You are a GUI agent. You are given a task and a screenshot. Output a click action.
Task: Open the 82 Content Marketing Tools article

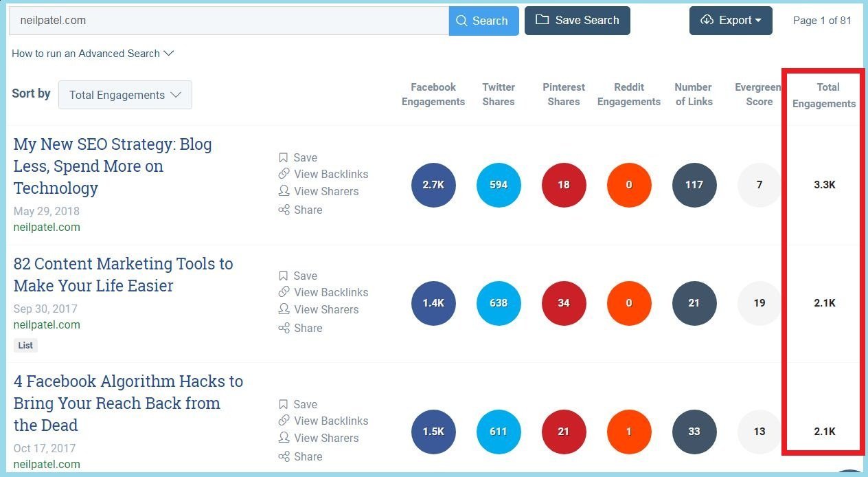click(123, 274)
